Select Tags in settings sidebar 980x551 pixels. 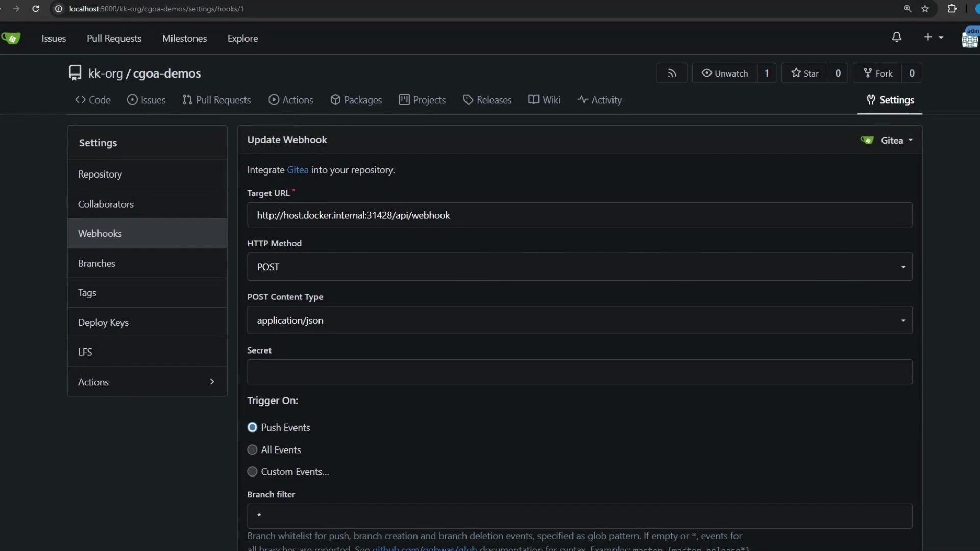click(147, 293)
